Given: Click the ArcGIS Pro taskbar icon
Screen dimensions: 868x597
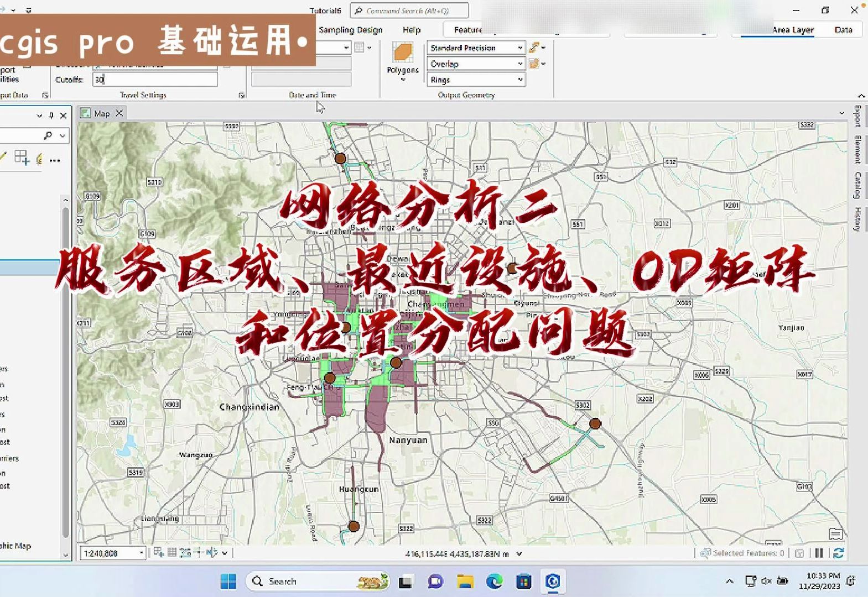Looking at the screenshot, I should coord(553,582).
